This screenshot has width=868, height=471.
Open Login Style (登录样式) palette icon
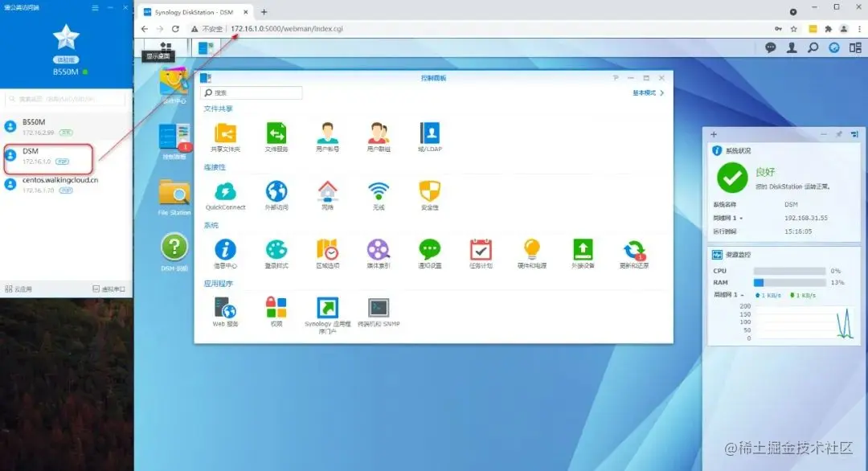276,250
